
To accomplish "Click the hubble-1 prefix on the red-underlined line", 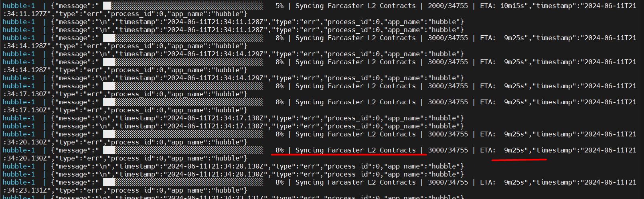I will pyautogui.click(x=19, y=150).
